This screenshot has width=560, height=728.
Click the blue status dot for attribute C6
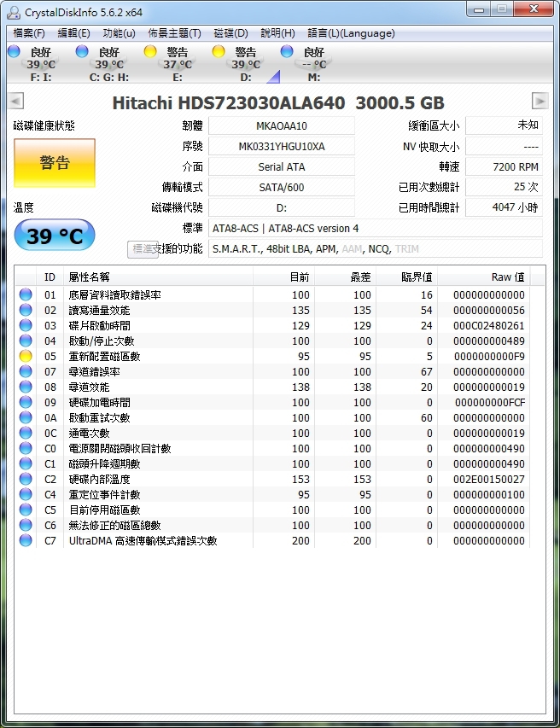(26, 525)
